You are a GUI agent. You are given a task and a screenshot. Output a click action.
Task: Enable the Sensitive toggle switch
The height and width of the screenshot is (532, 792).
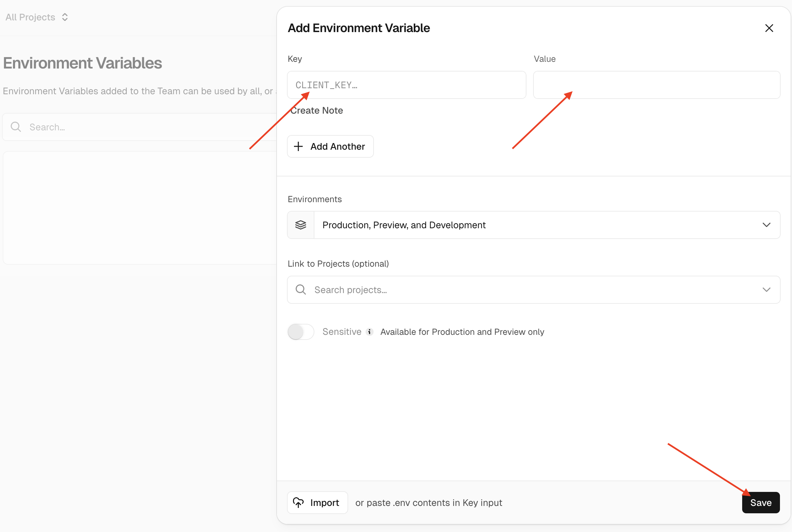[300, 332]
